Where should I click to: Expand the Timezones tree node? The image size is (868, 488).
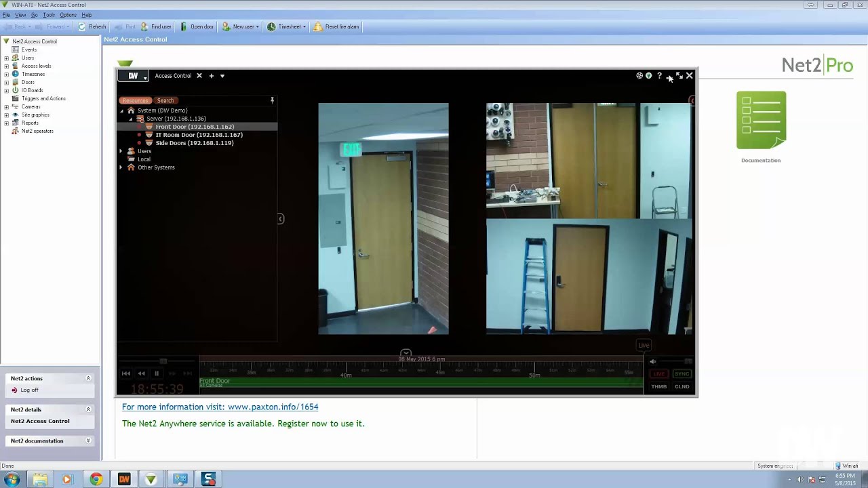coord(6,74)
